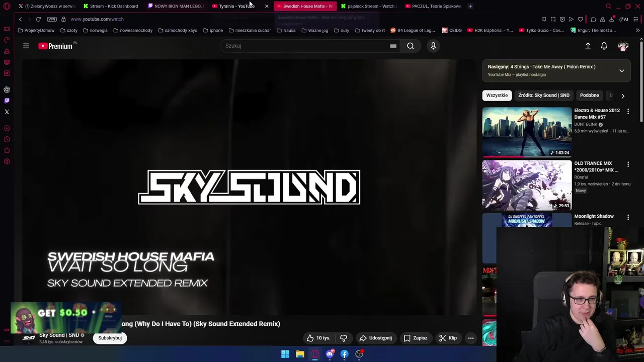
Task: Open the norwegia bookmarks folder
Action: click(x=95, y=30)
